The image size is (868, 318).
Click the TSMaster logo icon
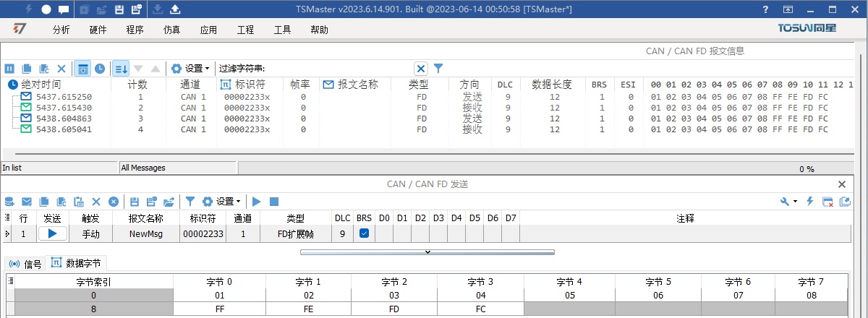(x=20, y=29)
